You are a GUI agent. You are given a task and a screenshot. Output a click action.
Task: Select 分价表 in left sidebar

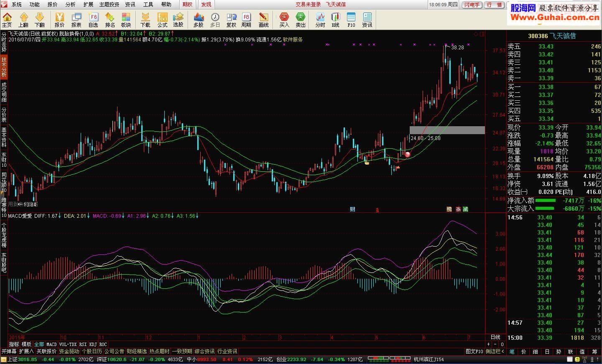click(x=4, y=115)
